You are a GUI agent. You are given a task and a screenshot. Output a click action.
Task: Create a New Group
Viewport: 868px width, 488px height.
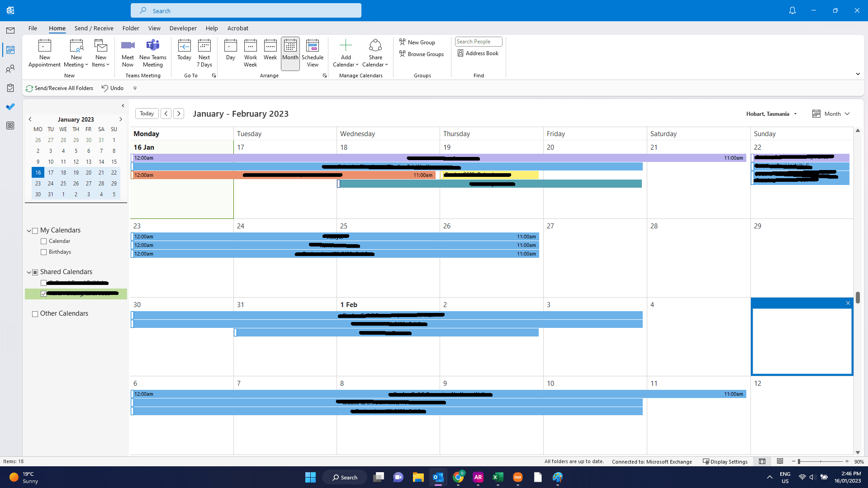(x=417, y=42)
